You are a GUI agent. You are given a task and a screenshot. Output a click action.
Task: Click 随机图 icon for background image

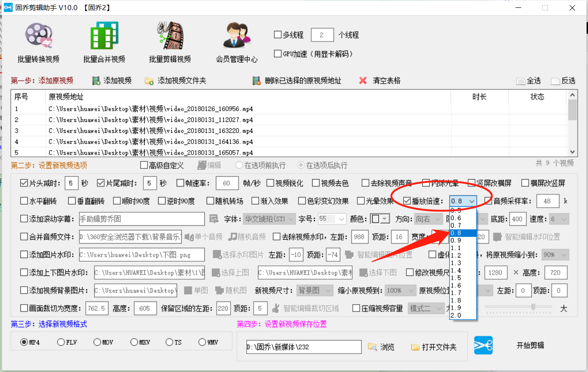coord(219,290)
